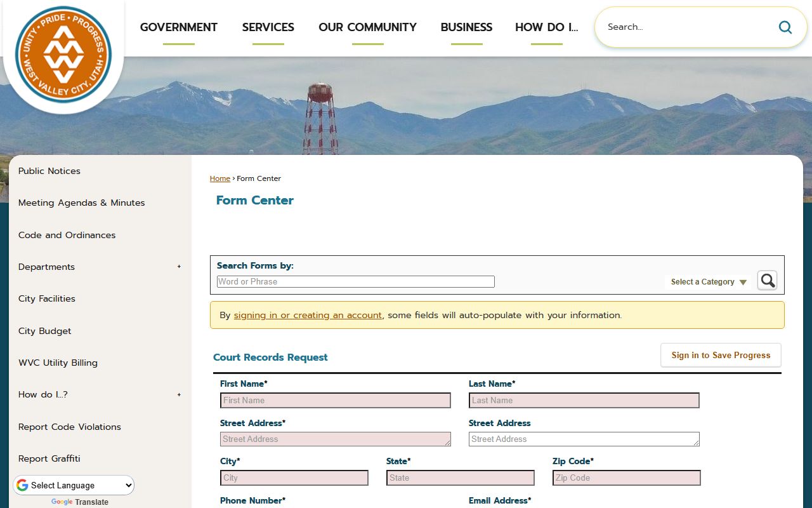Click the magnifying glass in site search
This screenshot has width=812, height=508.
pyautogui.click(x=785, y=27)
